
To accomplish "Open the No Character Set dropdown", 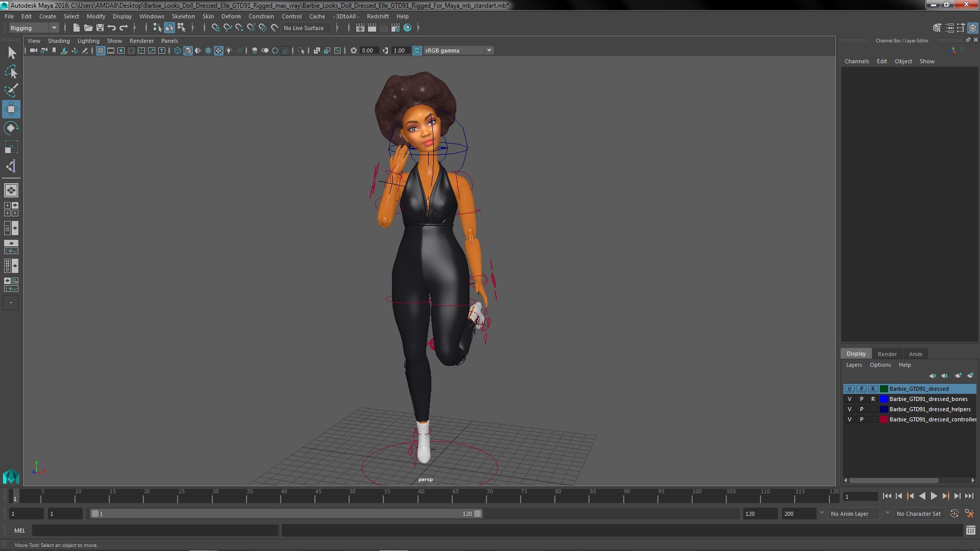I will pyautogui.click(x=919, y=514).
